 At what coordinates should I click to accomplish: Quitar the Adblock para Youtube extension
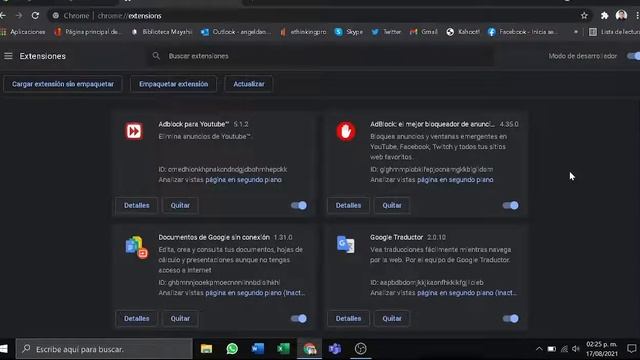(180, 205)
